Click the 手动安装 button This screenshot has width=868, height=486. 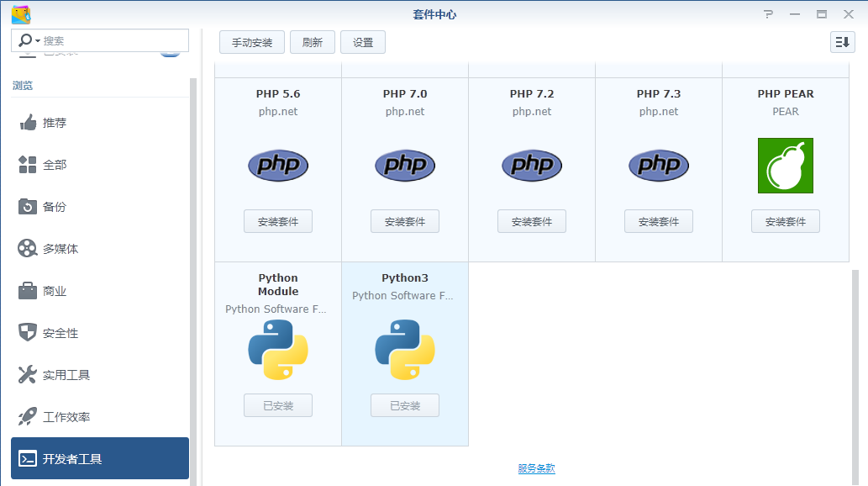(x=252, y=43)
